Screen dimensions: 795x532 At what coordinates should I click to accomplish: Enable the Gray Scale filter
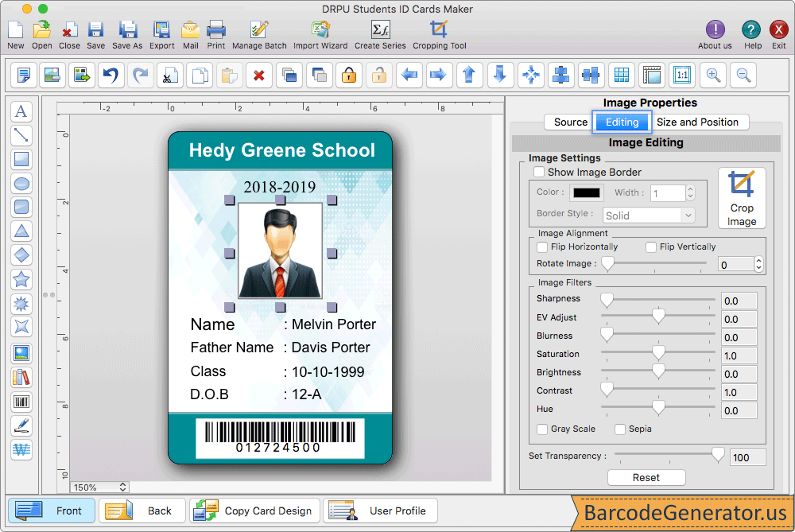pyautogui.click(x=541, y=429)
